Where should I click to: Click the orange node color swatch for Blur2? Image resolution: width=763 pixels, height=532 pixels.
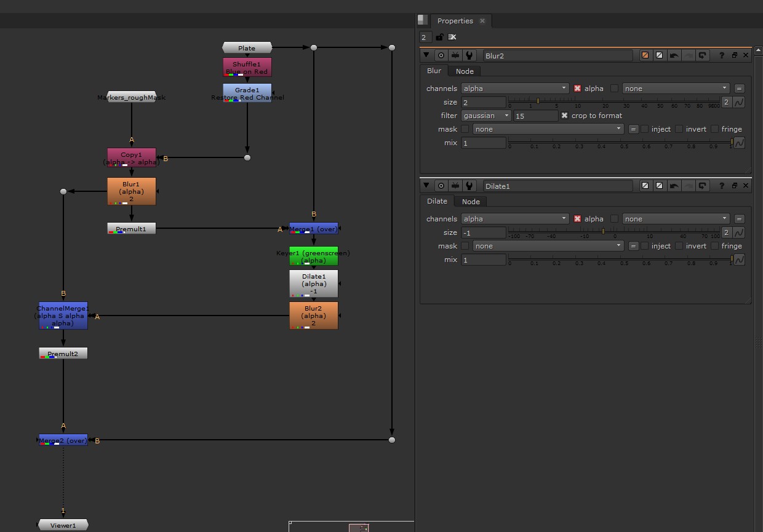click(x=645, y=55)
